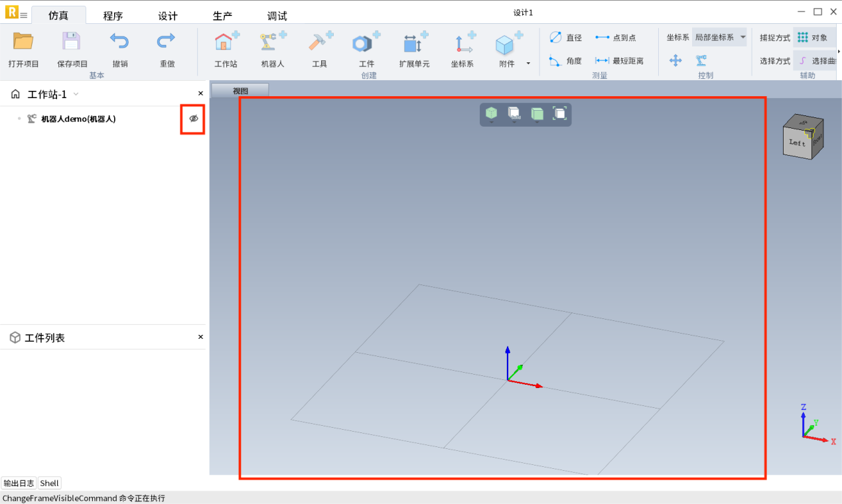Click the Save Project disk icon
The image size is (842, 504).
72,42
